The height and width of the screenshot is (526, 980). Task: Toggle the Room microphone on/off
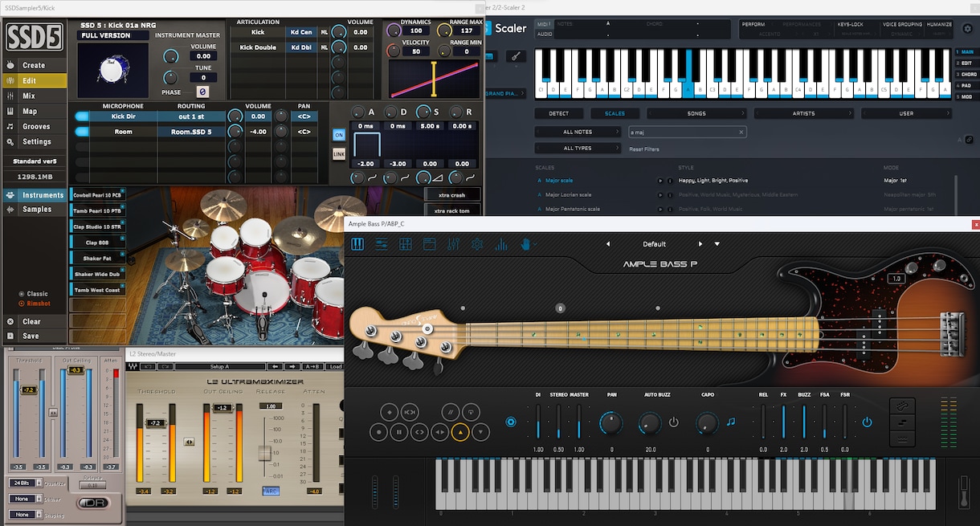coord(81,132)
